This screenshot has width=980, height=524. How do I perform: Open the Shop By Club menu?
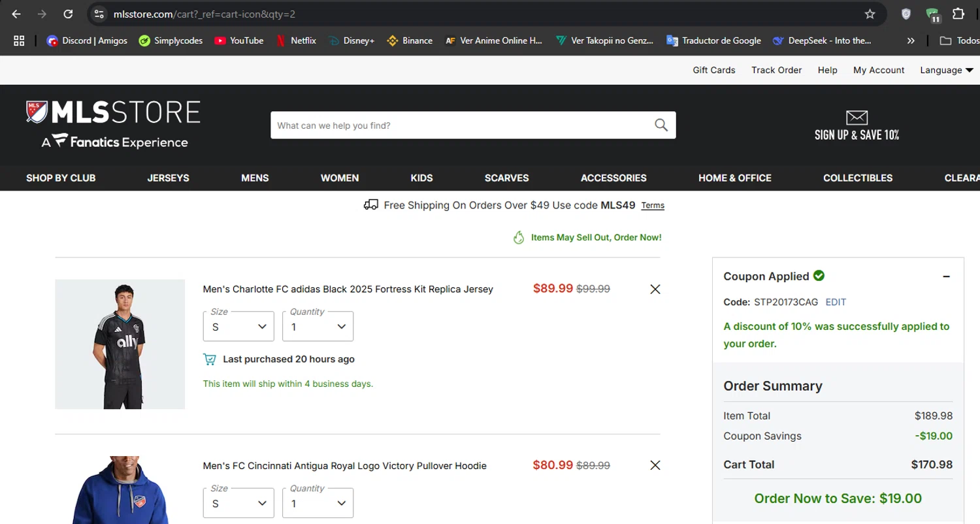click(61, 178)
